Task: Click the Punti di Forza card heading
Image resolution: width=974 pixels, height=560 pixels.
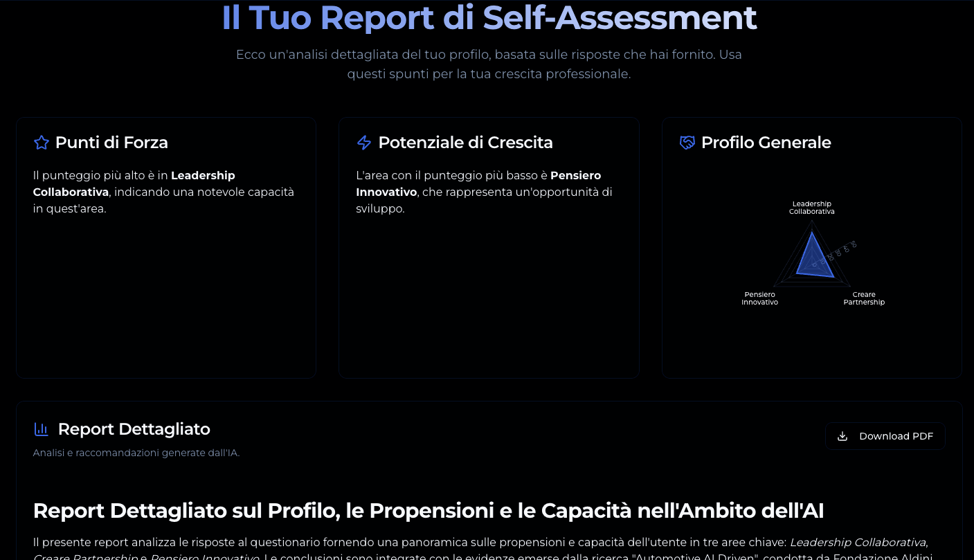Action: pos(111,143)
